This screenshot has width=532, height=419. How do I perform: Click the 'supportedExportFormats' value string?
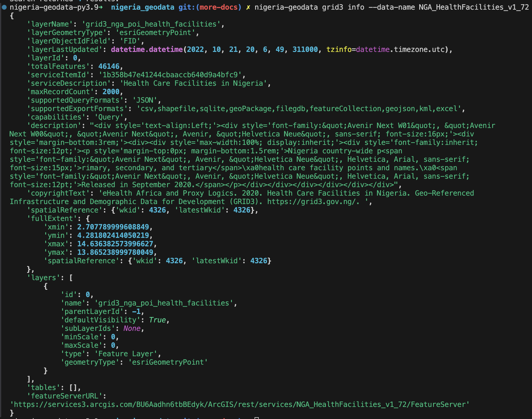tap(301, 109)
